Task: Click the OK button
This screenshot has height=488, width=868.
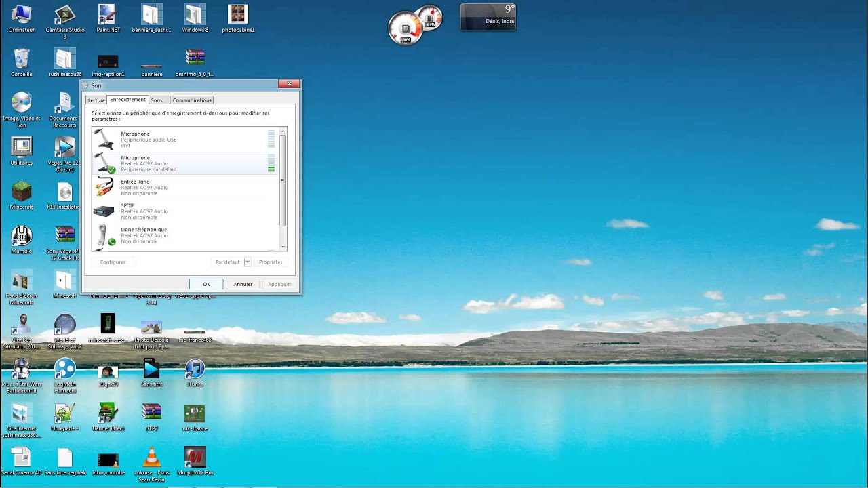Action: pyautogui.click(x=206, y=284)
